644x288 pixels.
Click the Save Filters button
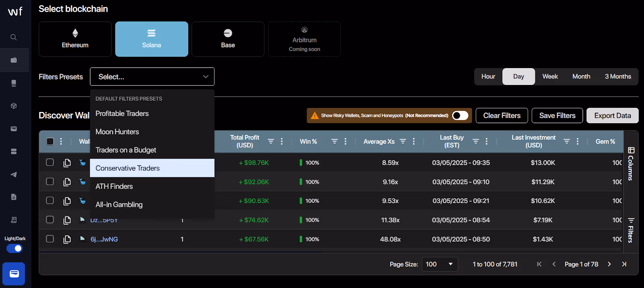(x=557, y=116)
